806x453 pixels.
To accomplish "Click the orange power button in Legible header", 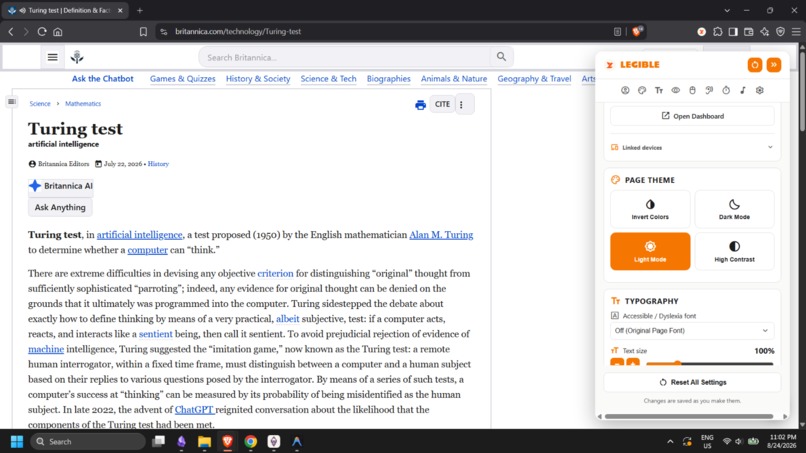I will pos(755,65).
